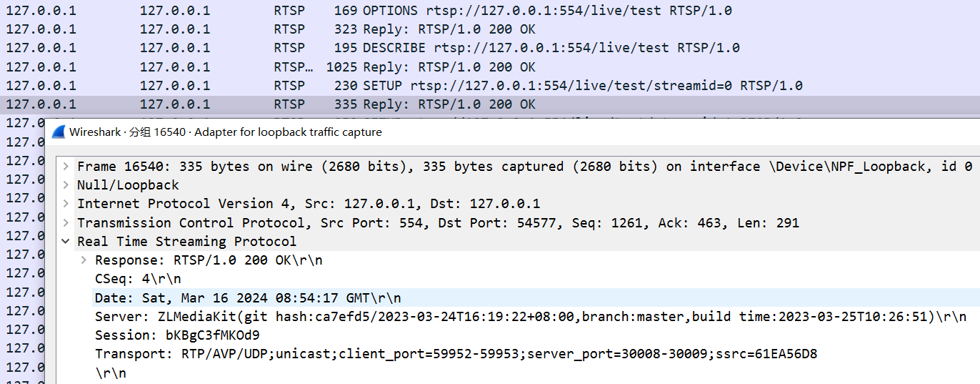Select the Session: bKBgC3fMKOd9 line
The height and width of the screenshot is (384, 980).
[518, 335]
